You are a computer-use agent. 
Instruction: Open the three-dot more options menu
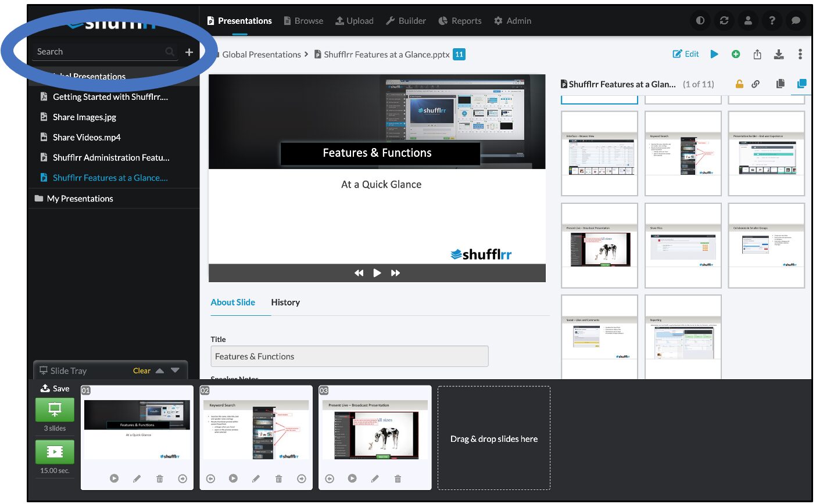(800, 54)
